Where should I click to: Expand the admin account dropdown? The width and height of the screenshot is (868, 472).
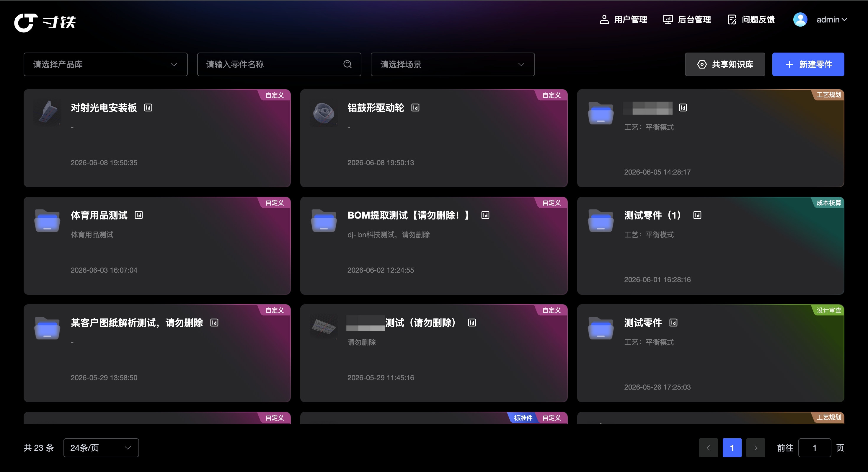coord(832,19)
